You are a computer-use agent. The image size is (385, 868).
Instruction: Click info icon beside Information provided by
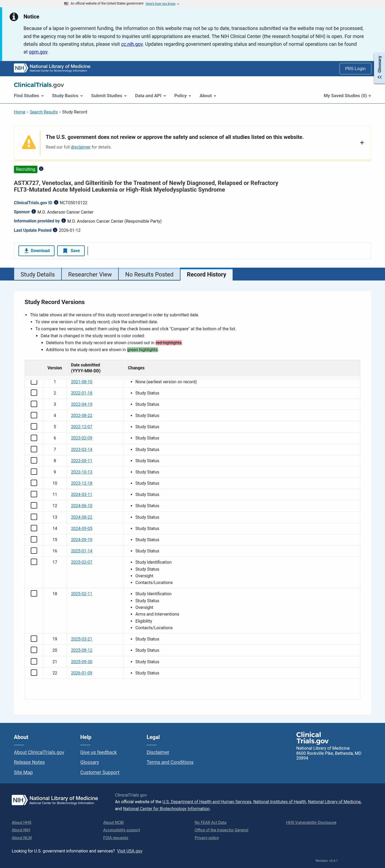point(64,221)
